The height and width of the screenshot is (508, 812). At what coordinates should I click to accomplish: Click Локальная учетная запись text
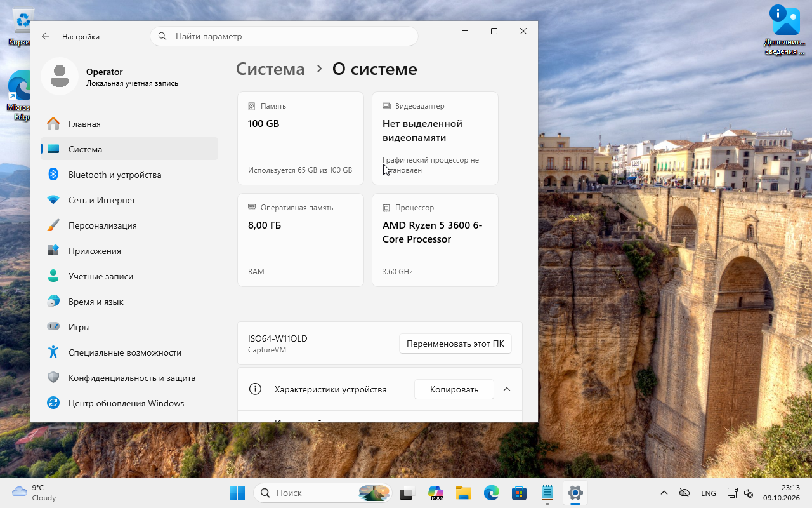[132, 83]
